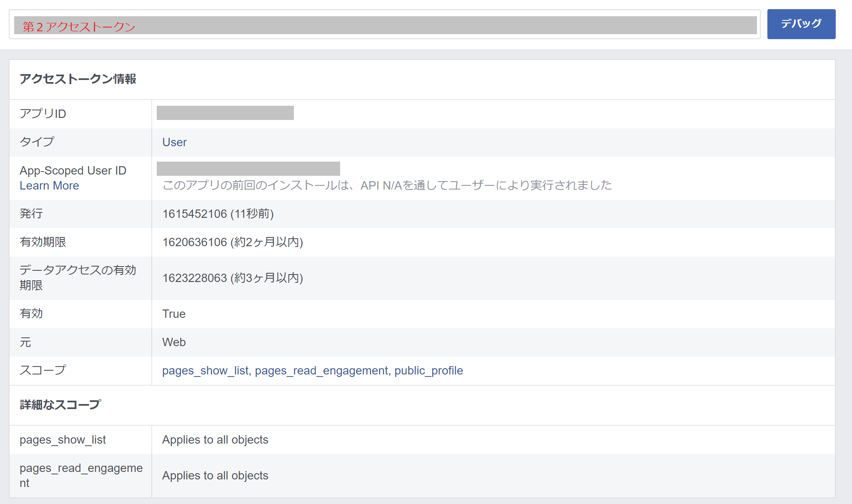The height and width of the screenshot is (504, 852).
Task: Click Applies to all objects for pages_show_list
Action: tap(215, 440)
